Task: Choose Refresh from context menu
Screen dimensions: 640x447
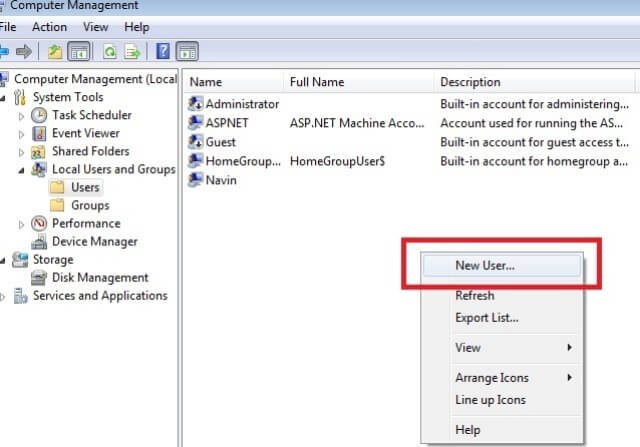Action: [x=502, y=295]
